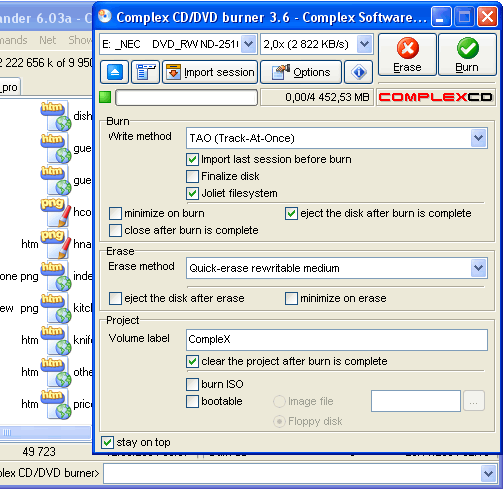Image resolution: width=504 pixels, height=490 pixels.
Task: Open the Erase method dropdown
Action: 479,268
